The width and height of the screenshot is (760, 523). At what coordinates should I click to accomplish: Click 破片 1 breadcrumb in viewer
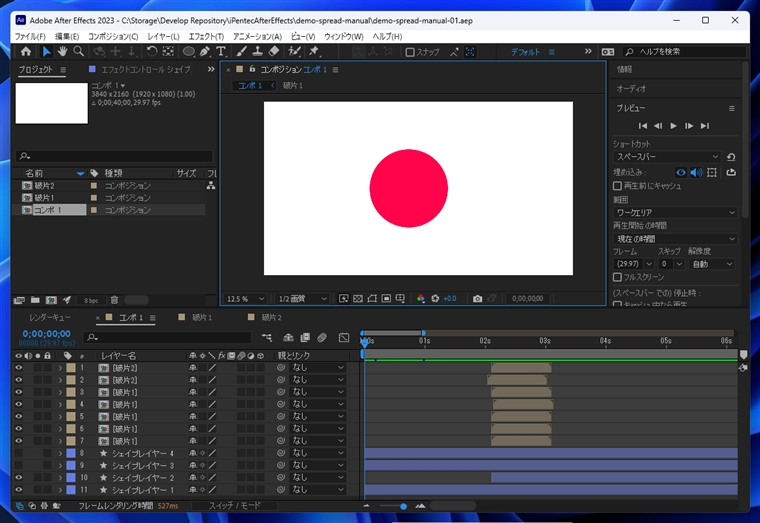[x=293, y=85]
